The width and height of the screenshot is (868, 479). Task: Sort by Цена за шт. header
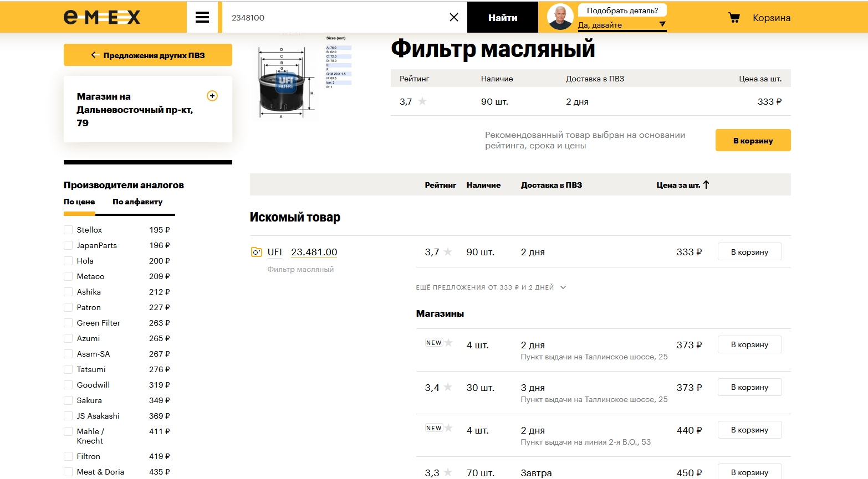click(x=678, y=185)
